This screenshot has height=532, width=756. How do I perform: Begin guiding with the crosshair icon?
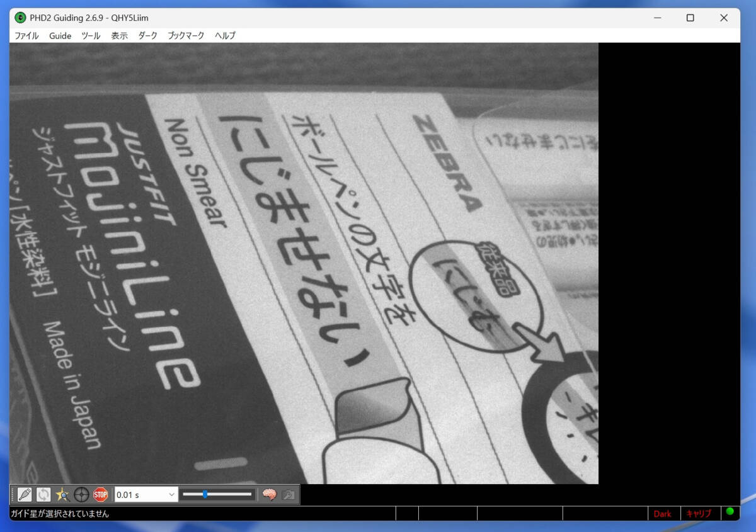pos(81,495)
